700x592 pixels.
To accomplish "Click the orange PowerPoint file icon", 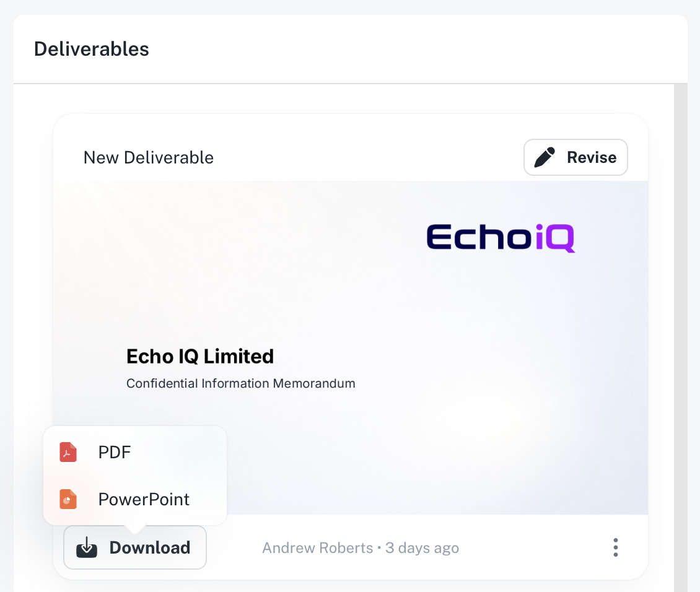I will (x=68, y=499).
